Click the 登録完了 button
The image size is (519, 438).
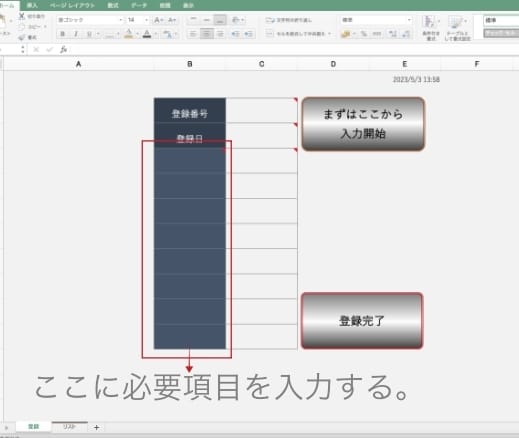(362, 321)
